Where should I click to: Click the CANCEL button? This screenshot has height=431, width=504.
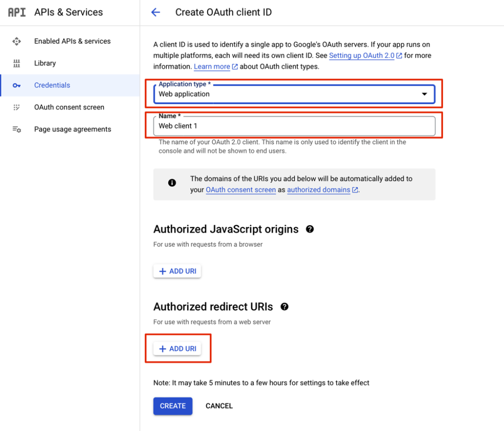219,406
